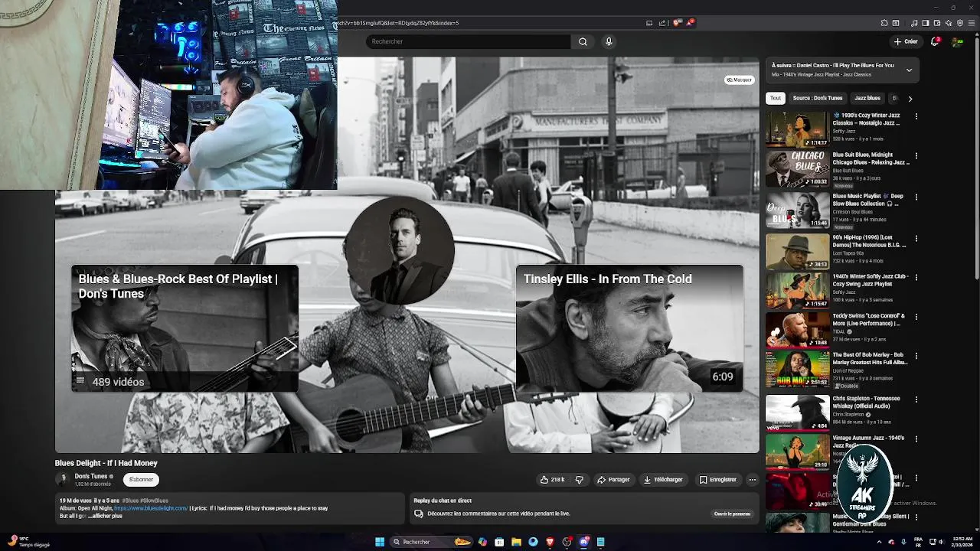Click circular channel avatar on end screen
This screenshot has height=551, width=980.
point(399,251)
